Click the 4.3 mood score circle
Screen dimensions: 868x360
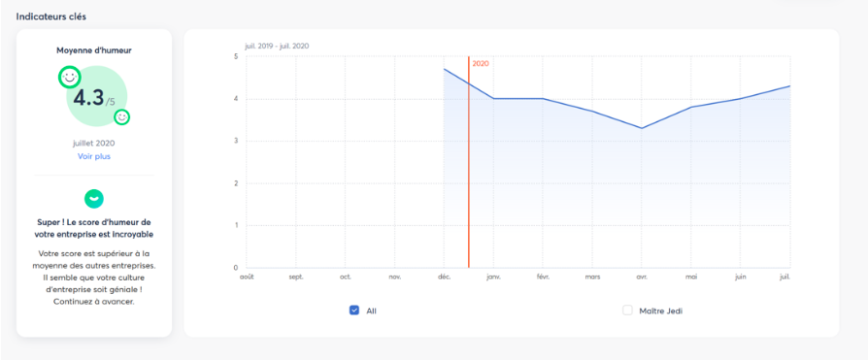pyautogui.click(x=96, y=97)
